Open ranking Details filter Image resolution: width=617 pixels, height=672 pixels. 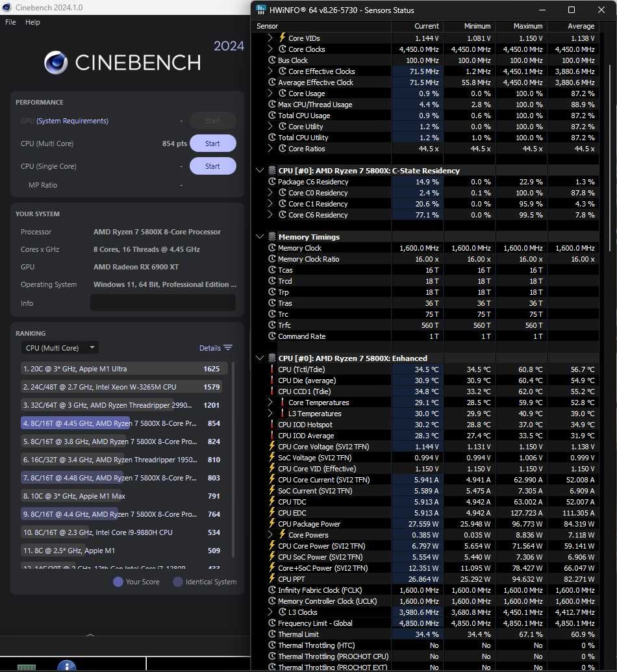(x=216, y=348)
